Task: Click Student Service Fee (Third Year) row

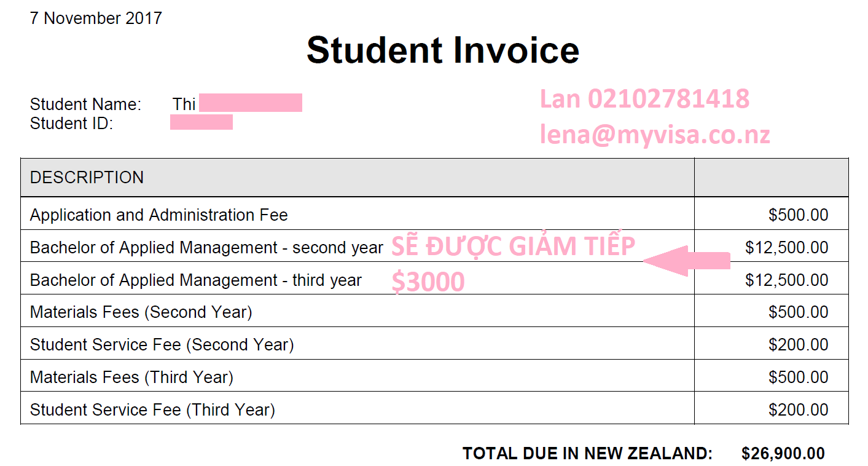Action: point(434,409)
